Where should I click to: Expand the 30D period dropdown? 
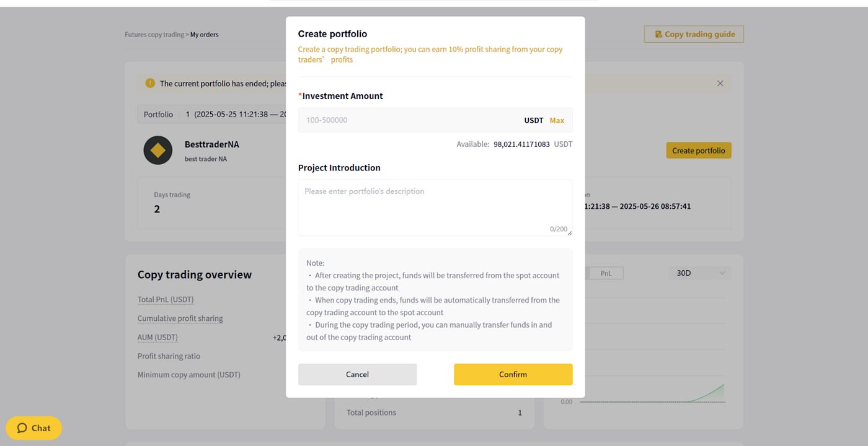700,273
